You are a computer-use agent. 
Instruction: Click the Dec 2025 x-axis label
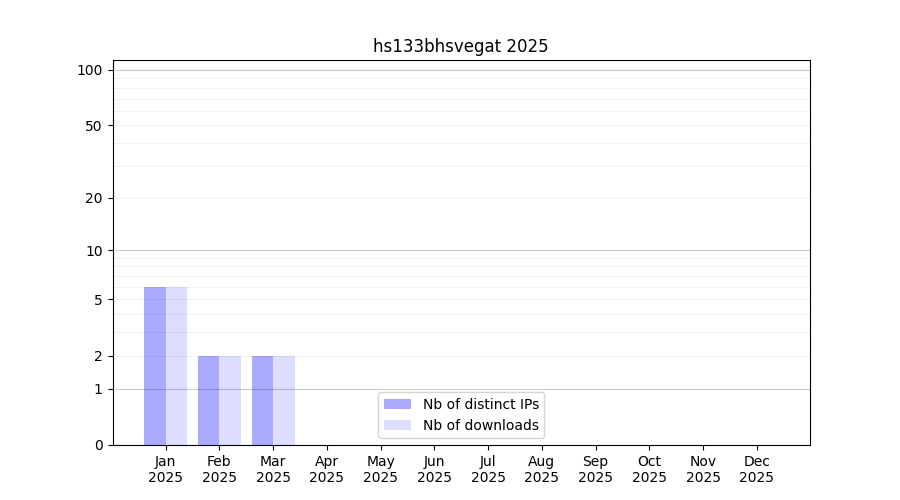[756, 469]
